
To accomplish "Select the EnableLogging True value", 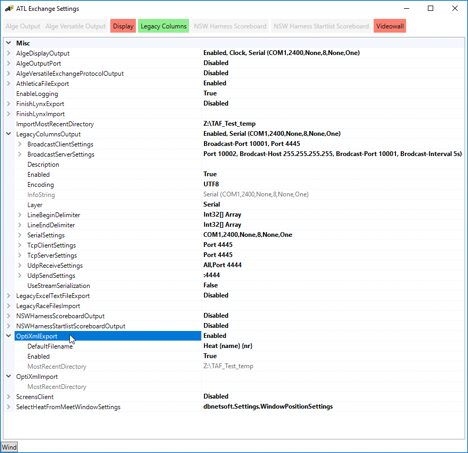I will [x=210, y=93].
